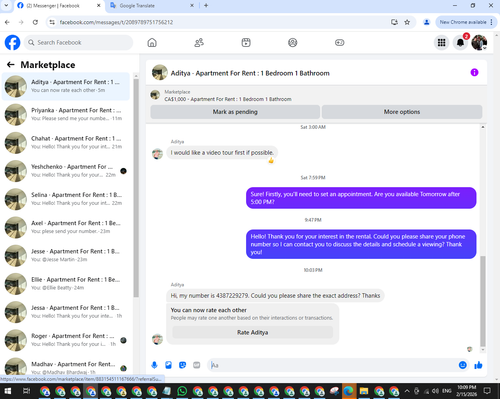
Task: Record a voice clip with microphone icon
Action: [154, 365]
